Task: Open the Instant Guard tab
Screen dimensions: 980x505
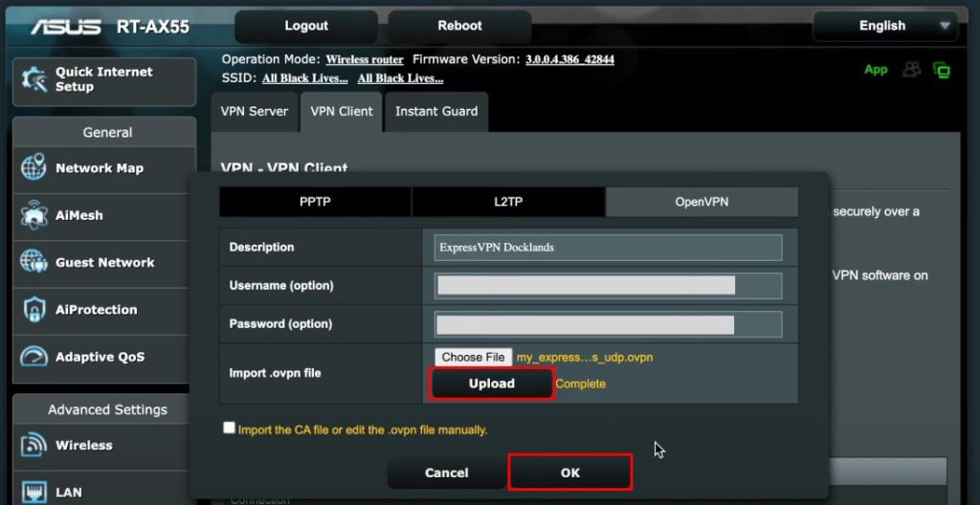Action: coord(436,112)
